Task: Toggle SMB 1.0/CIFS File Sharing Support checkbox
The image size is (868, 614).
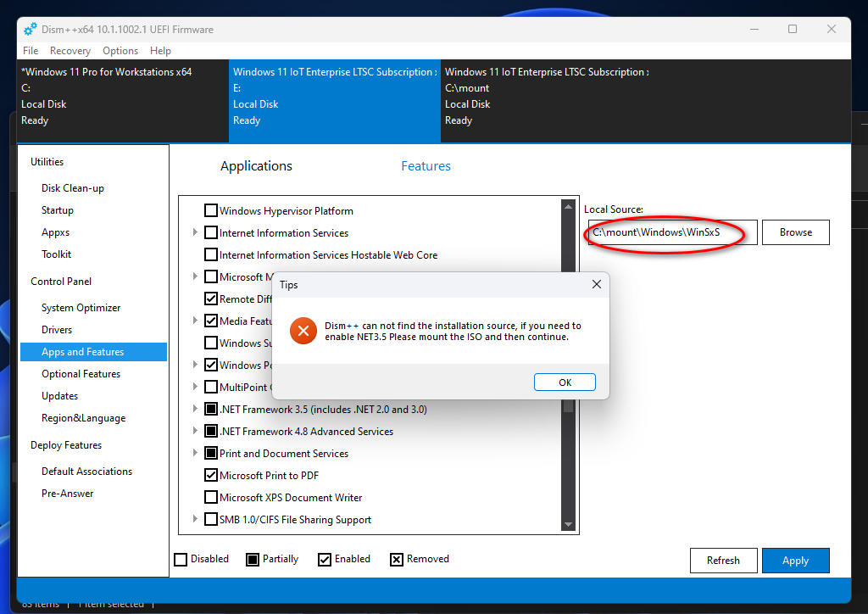Action: pyautogui.click(x=210, y=519)
